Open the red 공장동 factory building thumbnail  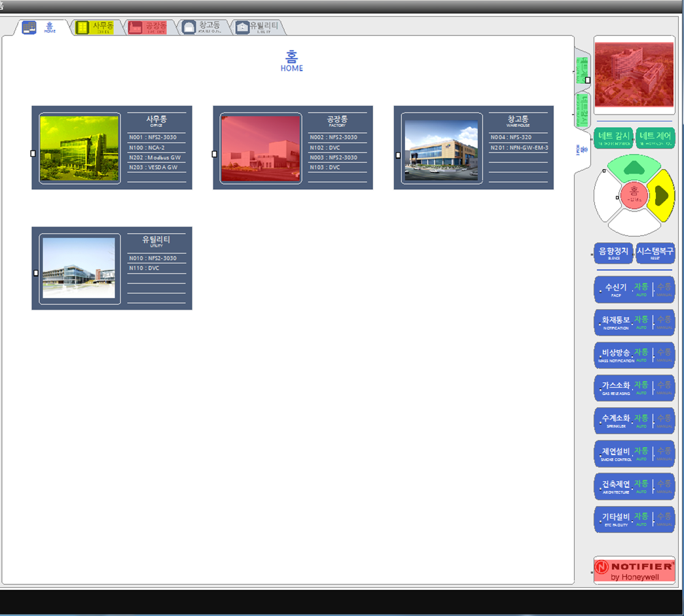tap(261, 148)
